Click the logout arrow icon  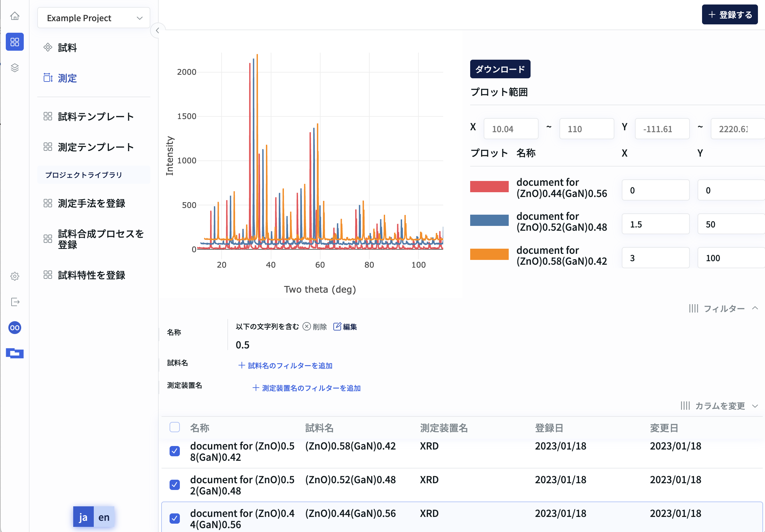click(x=15, y=302)
